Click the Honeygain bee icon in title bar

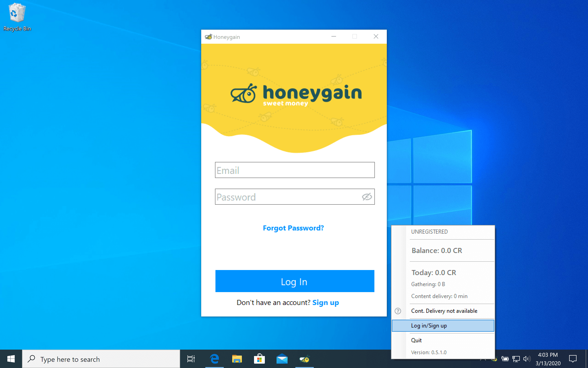point(208,37)
